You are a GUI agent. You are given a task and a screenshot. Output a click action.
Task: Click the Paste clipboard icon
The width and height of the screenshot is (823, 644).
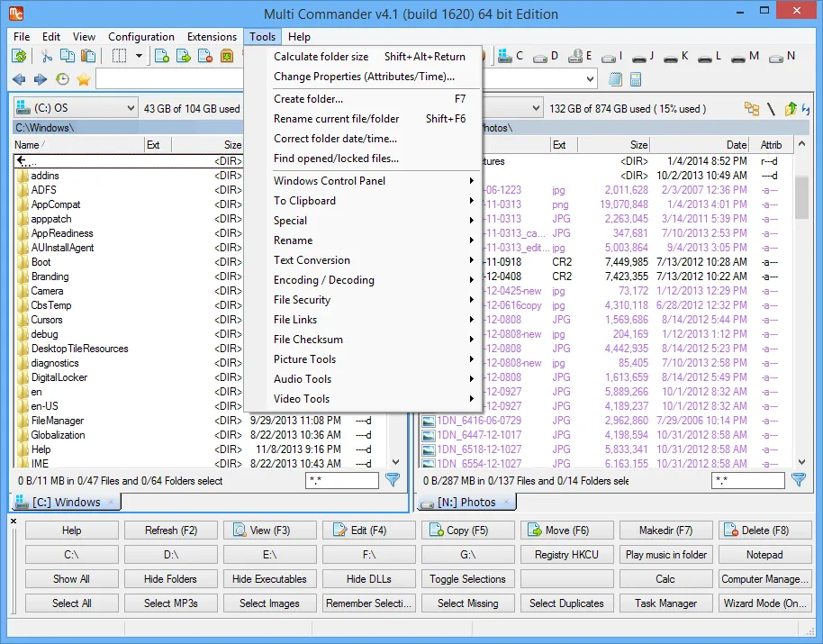click(86, 57)
